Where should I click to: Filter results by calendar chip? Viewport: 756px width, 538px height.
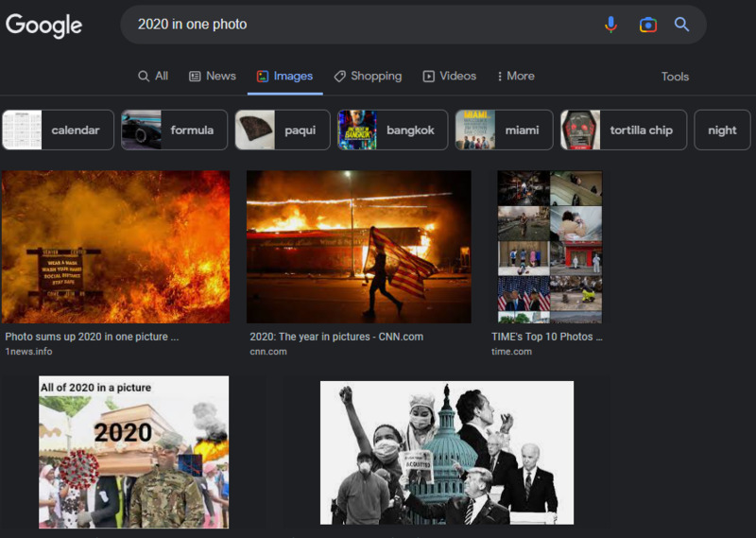pyautogui.click(x=58, y=130)
